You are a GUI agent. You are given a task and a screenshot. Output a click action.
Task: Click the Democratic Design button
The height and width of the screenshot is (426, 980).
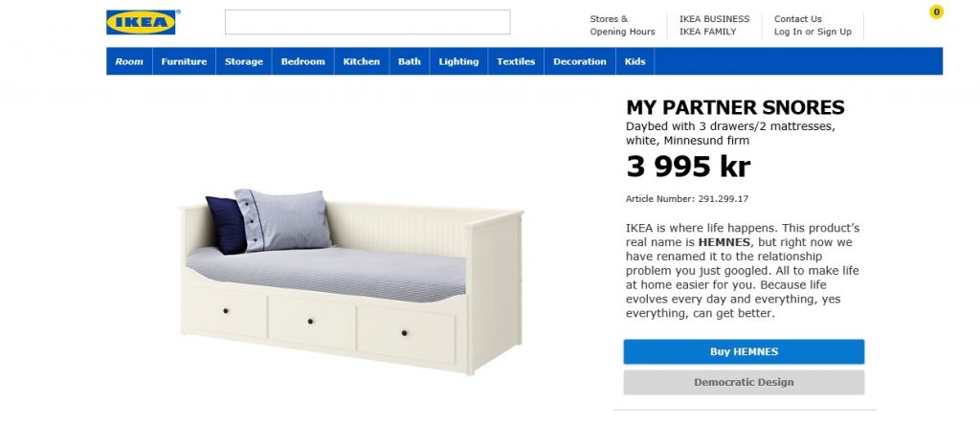tap(744, 382)
